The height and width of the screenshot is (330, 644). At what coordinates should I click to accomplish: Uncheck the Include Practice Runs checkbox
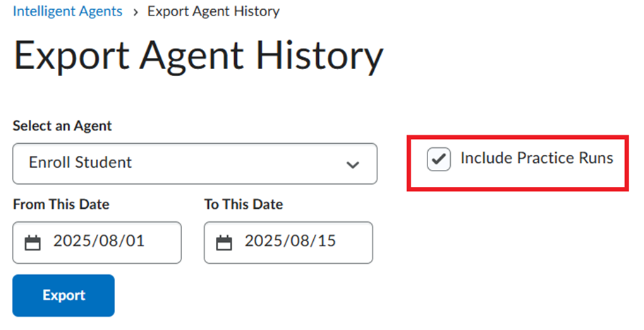pos(439,159)
